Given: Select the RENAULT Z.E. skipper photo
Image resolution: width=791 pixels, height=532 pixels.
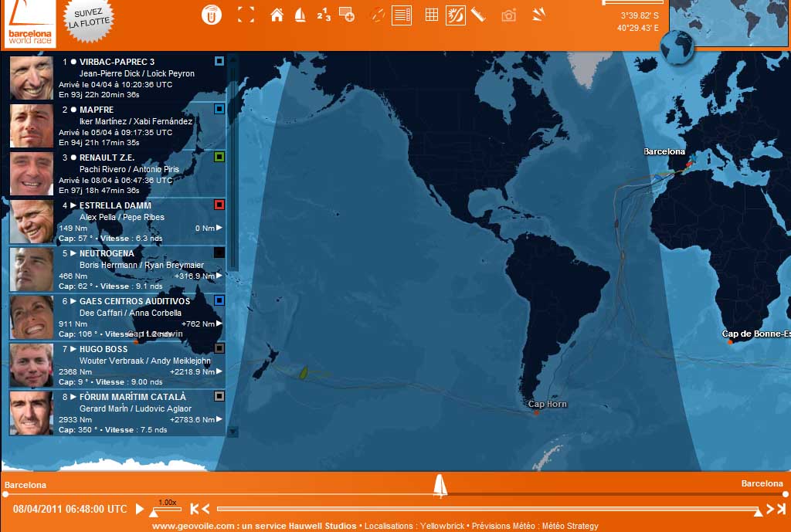Looking at the screenshot, I should (x=31, y=174).
